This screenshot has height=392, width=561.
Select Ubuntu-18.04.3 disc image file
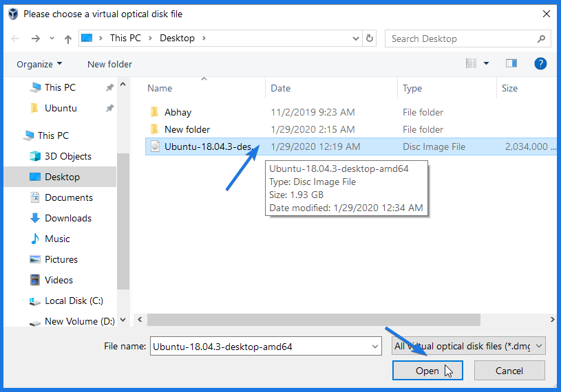[350, 146]
